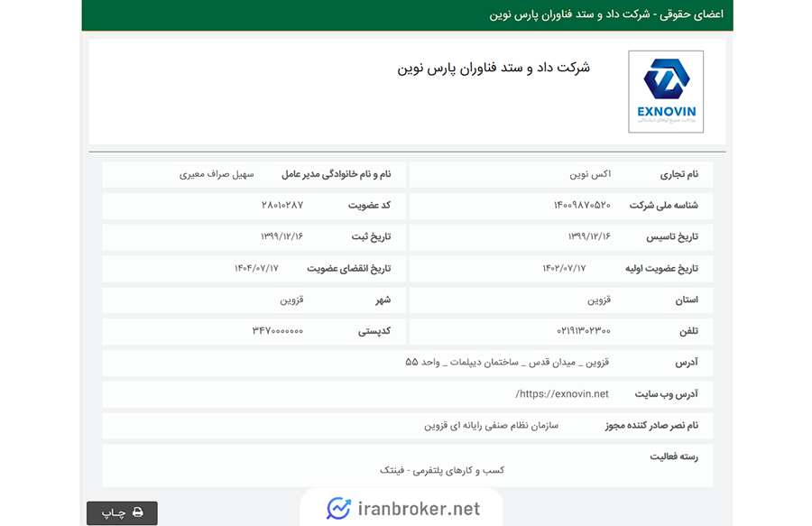Click the تاریخ عضویت اولیه label
Viewport: 812px width, 526px height.
pos(661,268)
